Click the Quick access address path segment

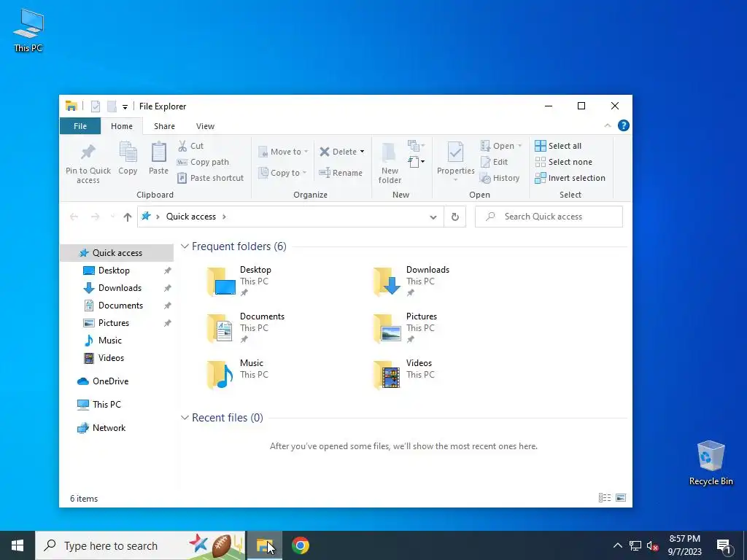click(x=191, y=217)
